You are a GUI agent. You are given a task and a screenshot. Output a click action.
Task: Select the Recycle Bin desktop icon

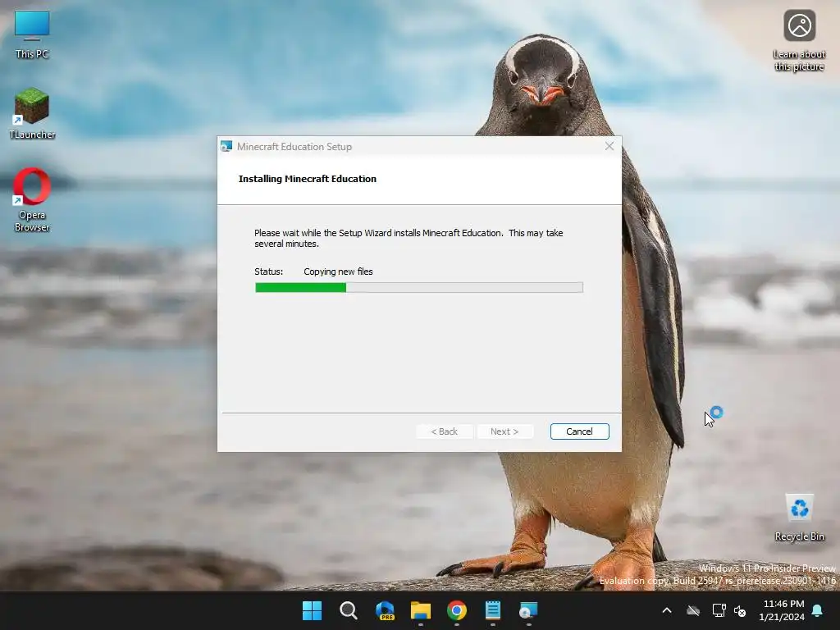click(799, 518)
